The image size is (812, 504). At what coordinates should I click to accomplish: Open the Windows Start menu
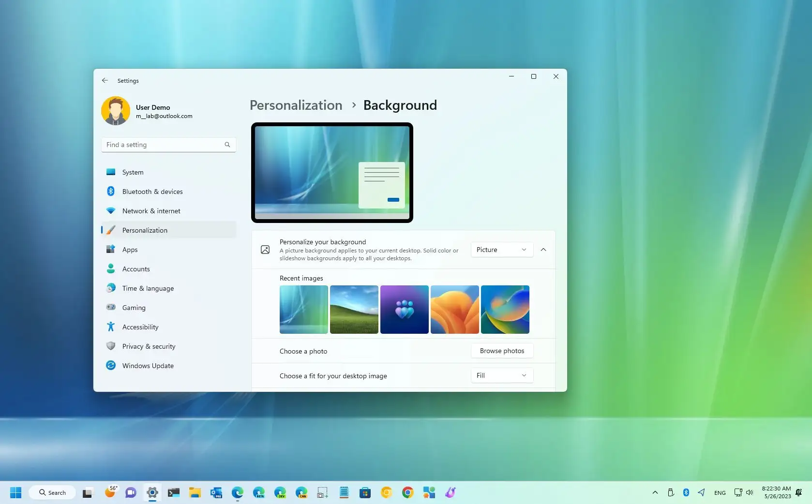tap(15, 492)
